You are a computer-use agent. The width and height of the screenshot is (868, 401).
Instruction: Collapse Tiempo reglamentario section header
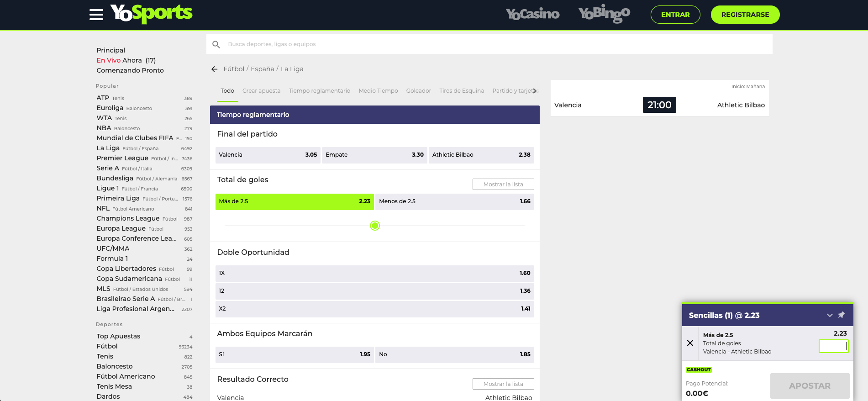tap(375, 115)
